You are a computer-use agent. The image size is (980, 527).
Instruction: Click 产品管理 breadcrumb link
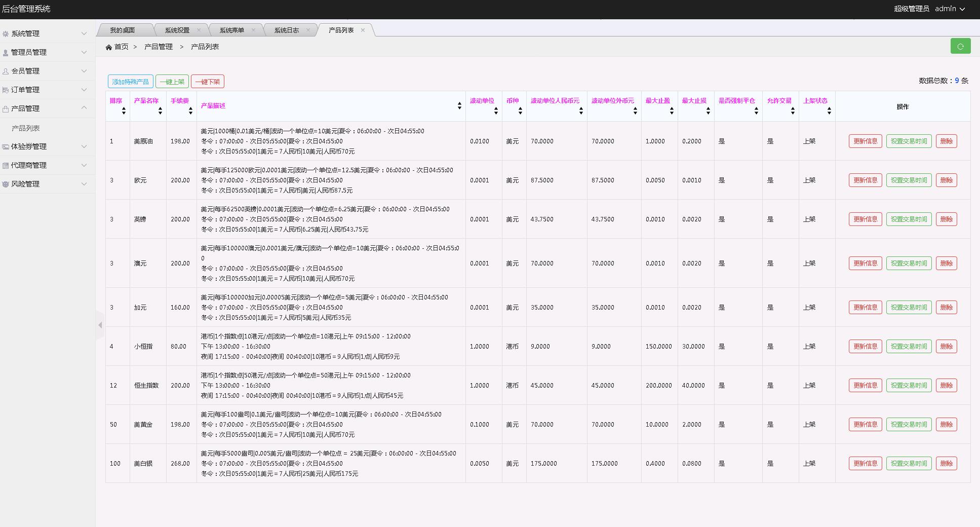(x=159, y=47)
